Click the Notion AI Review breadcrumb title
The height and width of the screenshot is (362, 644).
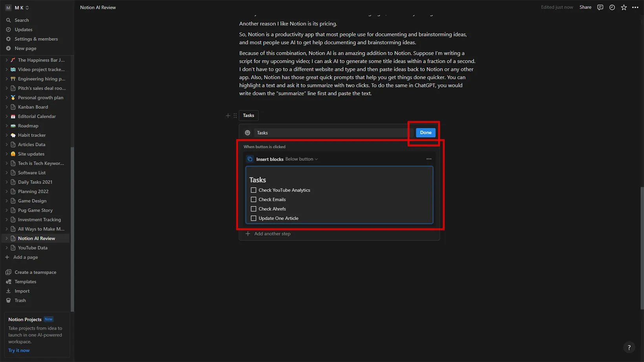[x=98, y=7]
